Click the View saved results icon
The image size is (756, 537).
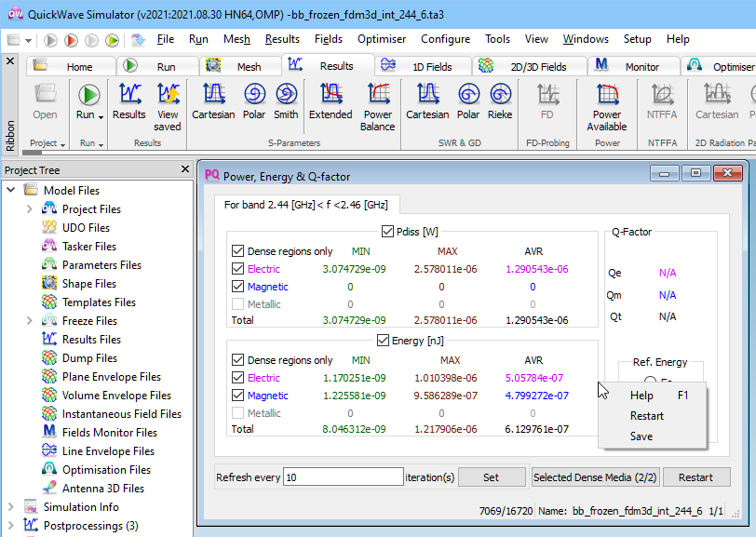coord(168,93)
